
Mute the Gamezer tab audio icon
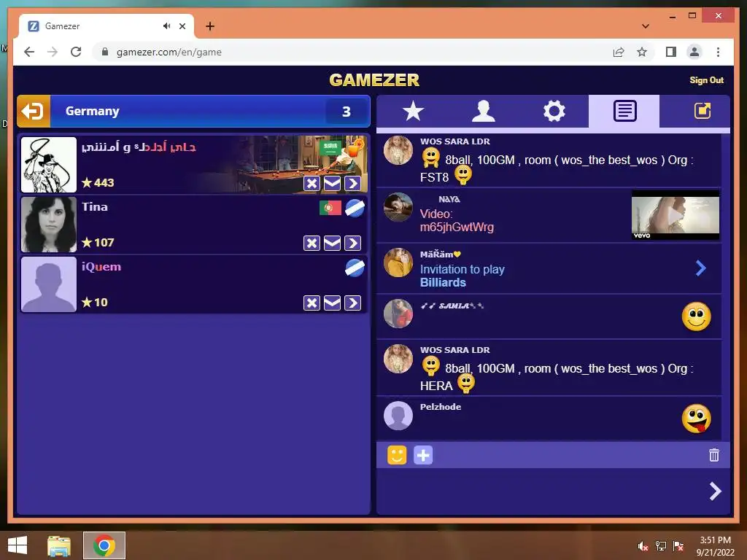pyautogui.click(x=166, y=26)
